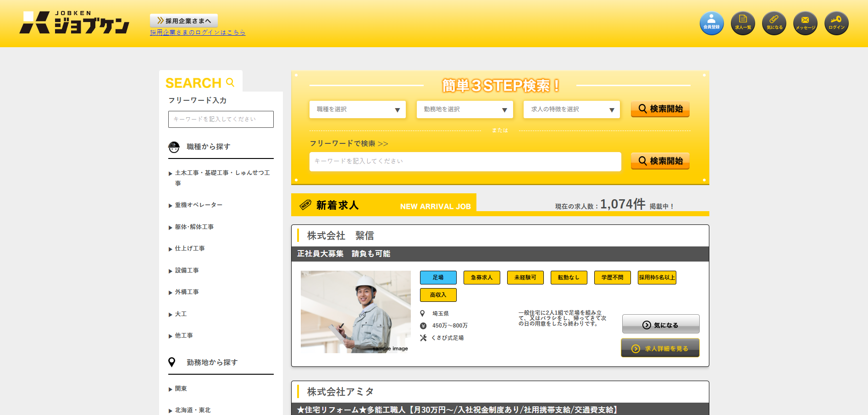Click the 会員登録 member registration icon
The image size is (868, 415).
[711, 23]
